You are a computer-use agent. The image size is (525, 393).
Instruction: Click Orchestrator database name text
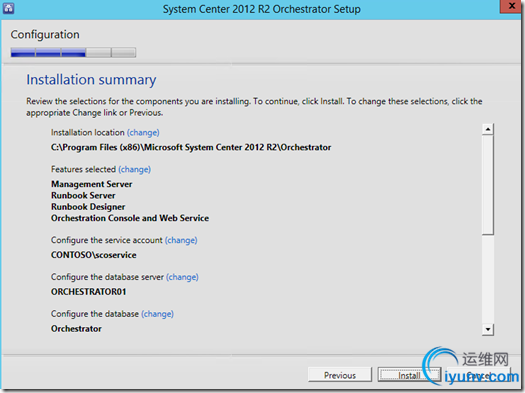point(76,329)
